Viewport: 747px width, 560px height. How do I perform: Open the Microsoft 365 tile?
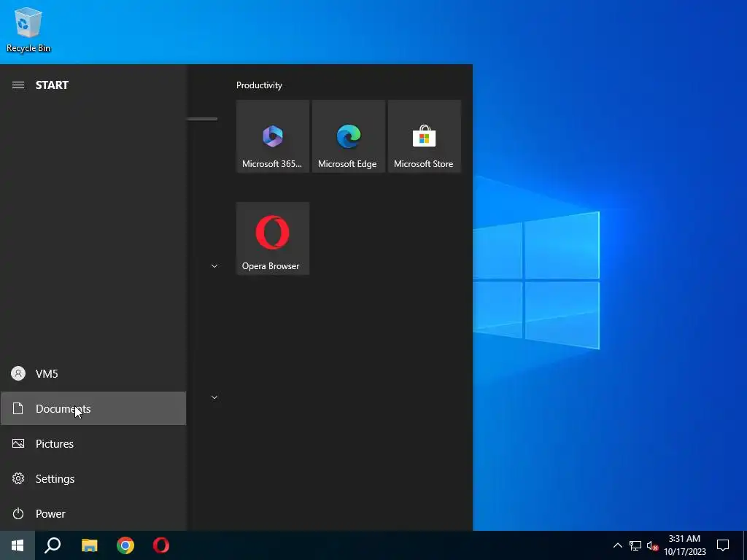coord(273,136)
